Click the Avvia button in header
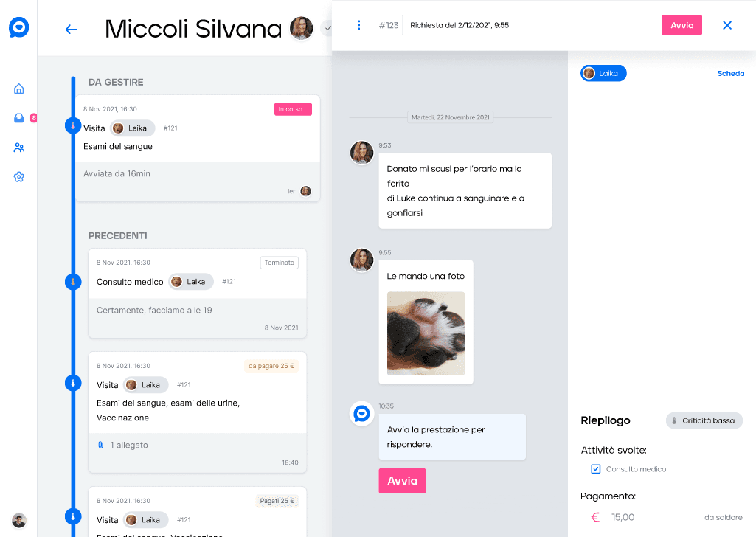Image resolution: width=756 pixels, height=537 pixels. pyautogui.click(x=682, y=25)
